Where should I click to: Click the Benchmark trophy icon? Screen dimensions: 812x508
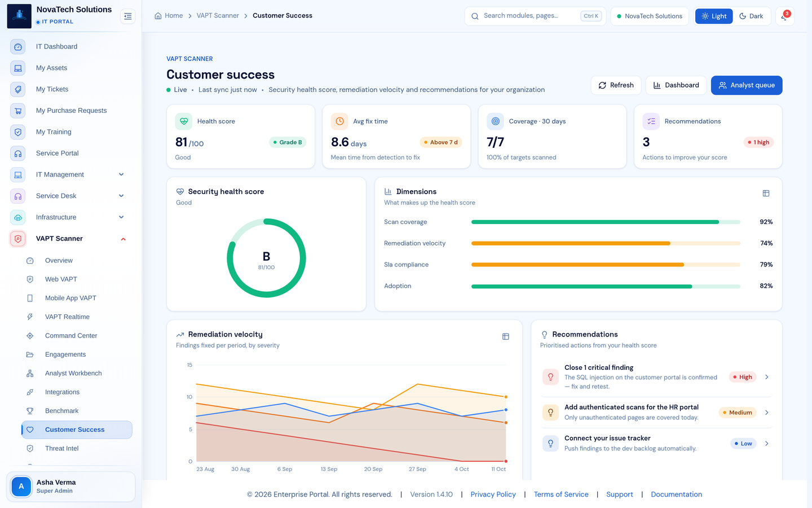30,411
